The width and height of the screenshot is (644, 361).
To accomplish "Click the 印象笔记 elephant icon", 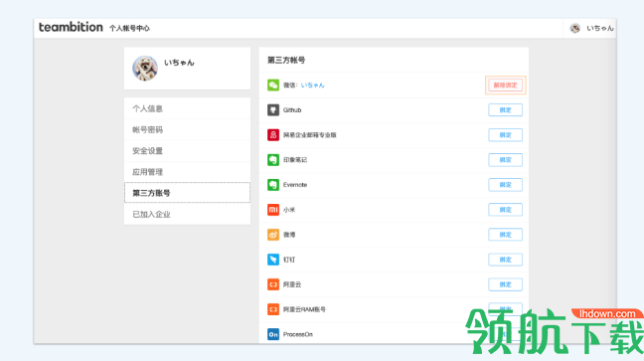I will (273, 160).
